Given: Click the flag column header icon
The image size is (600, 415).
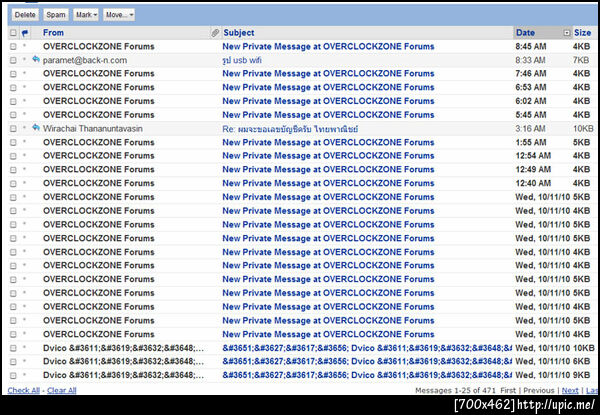Looking at the screenshot, I should tap(25, 33).
